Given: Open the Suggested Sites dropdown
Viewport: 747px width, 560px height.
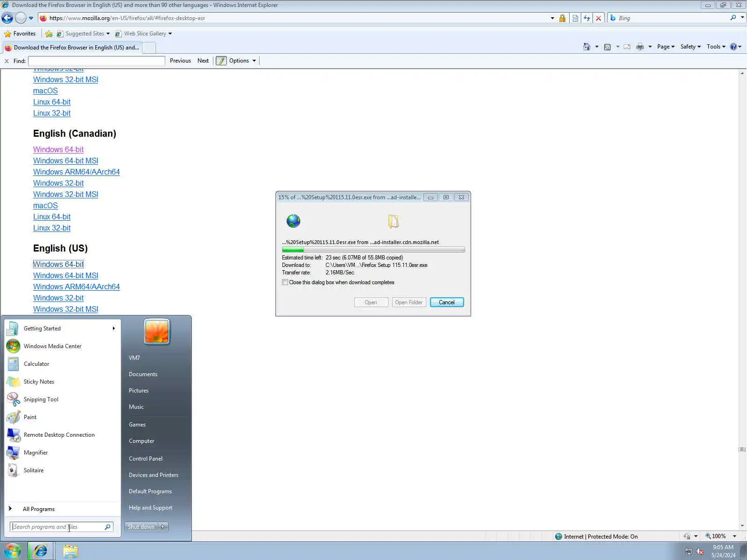Looking at the screenshot, I should (x=108, y=34).
